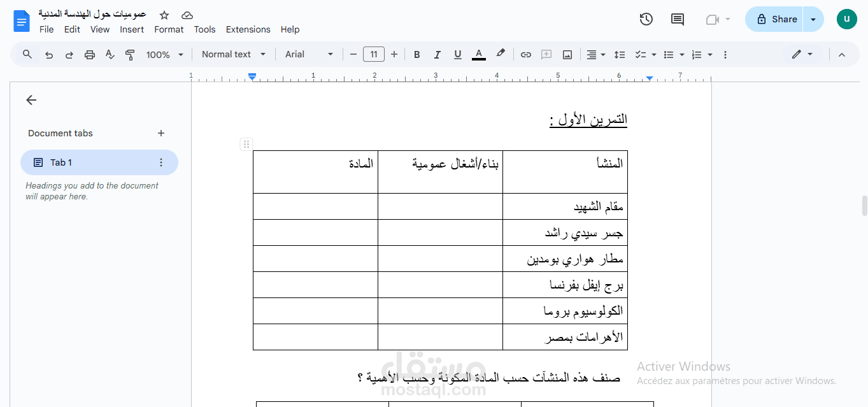Viewport: 868px width, 407px height.
Task: Open the text color picker
Action: click(x=479, y=55)
